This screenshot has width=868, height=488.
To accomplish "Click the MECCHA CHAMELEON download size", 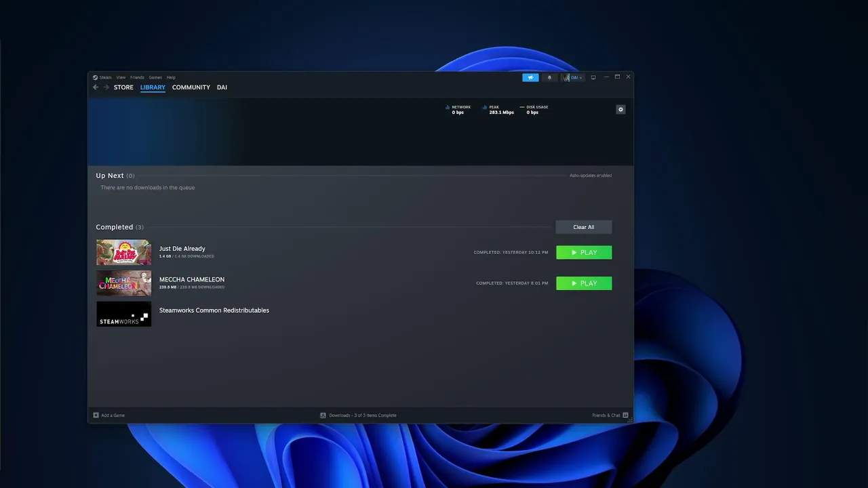I will 192,287.
